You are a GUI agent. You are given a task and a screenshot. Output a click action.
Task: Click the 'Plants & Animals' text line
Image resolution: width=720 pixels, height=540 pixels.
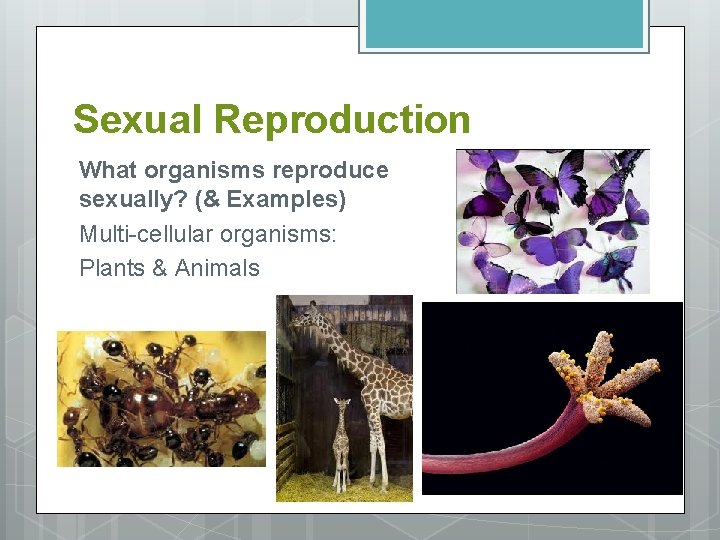tap(169, 268)
